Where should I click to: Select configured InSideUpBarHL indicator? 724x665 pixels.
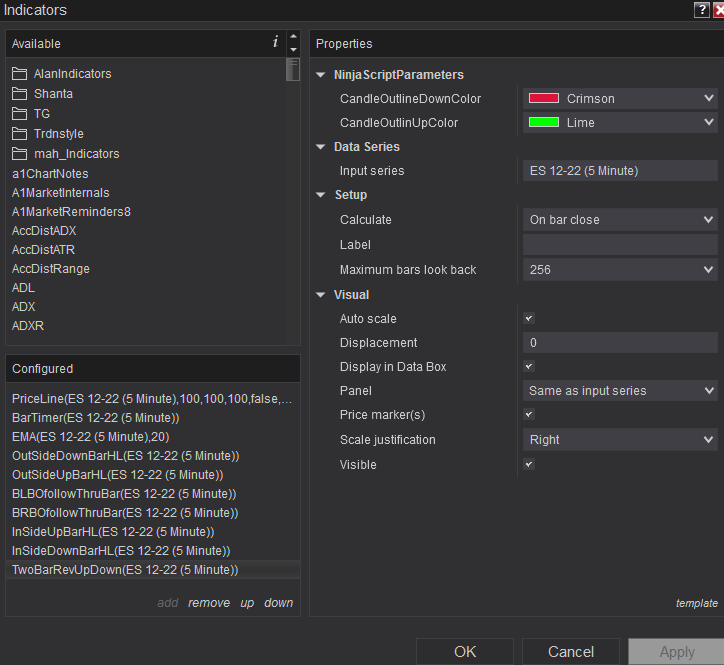coord(152,531)
